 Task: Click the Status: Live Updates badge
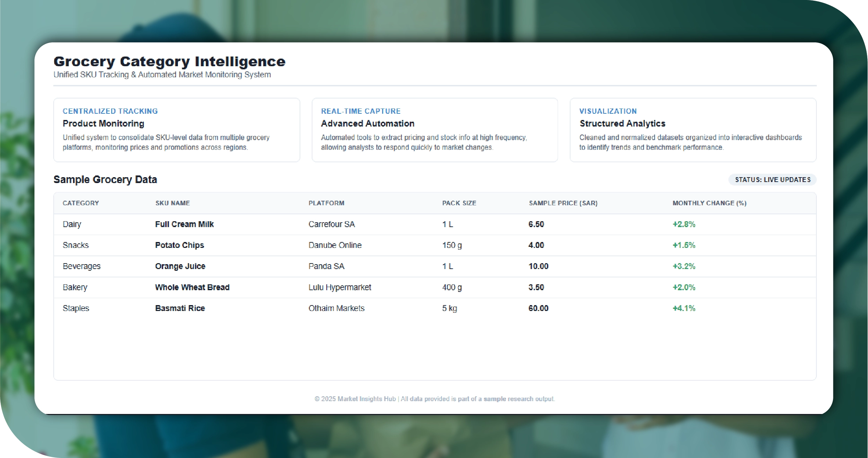pyautogui.click(x=772, y=180)
